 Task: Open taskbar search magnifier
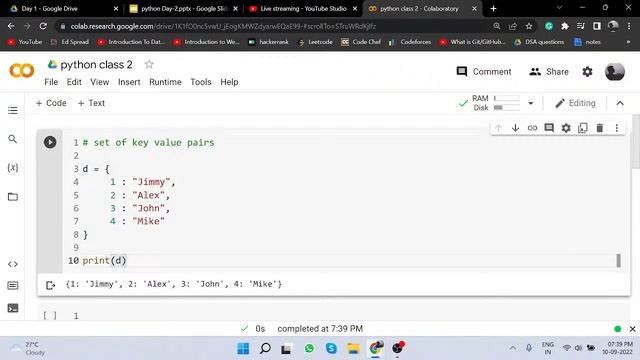point(265,349)
